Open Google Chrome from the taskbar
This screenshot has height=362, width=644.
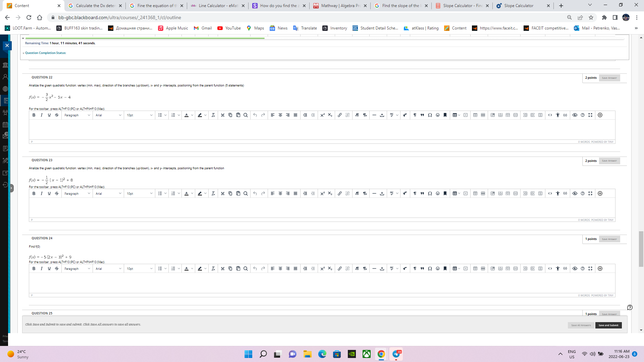click(x=381, y=354)
